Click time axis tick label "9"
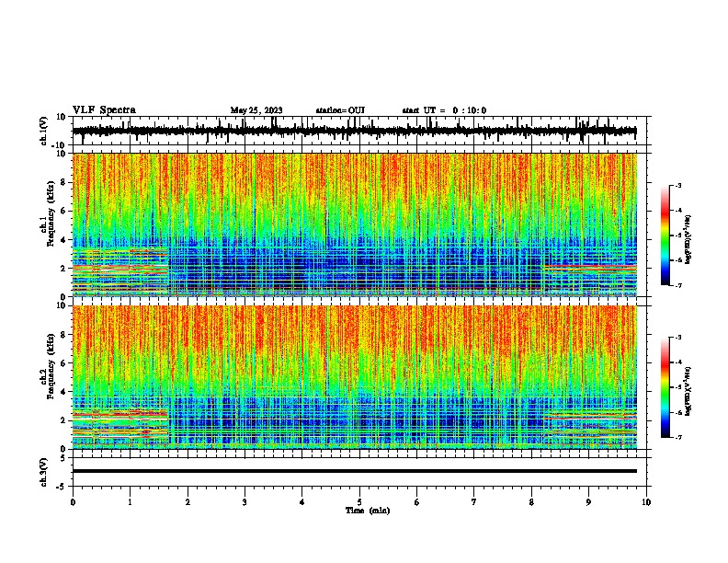The width and height of the screenshot is (728, 563). (588, 502)
